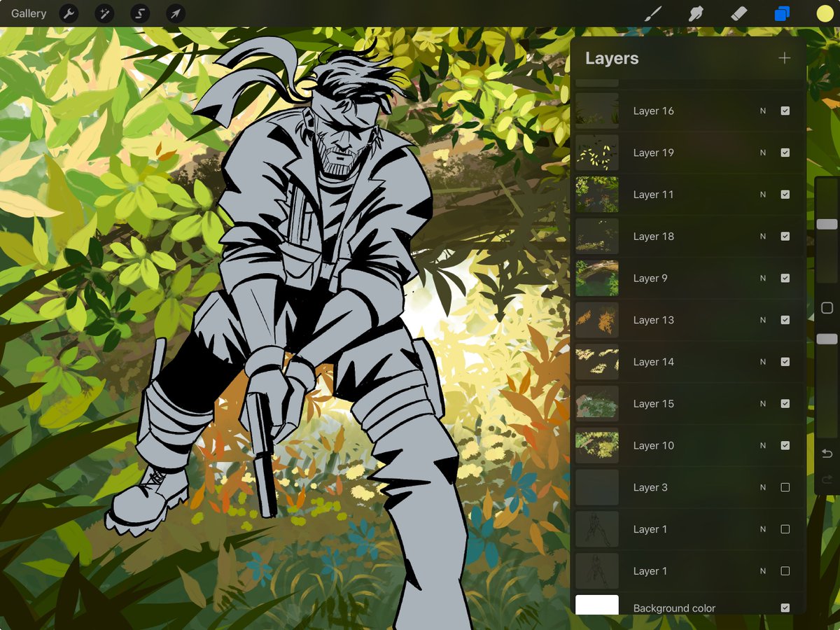Open Layer 9 blend mode N
The height and width of the screenshot is (630, 840).
(763, 278)
